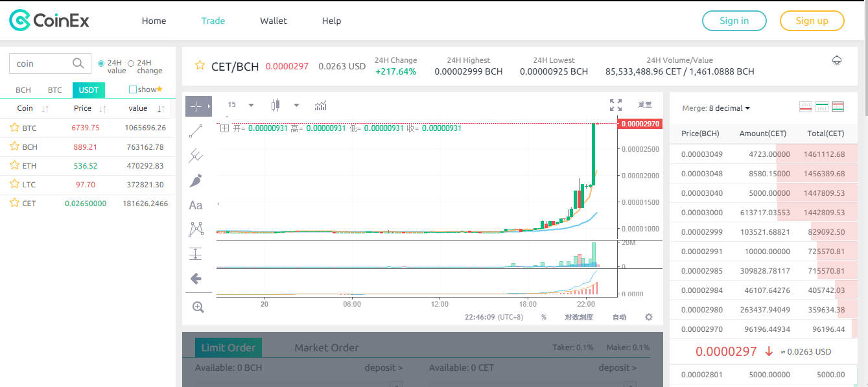Star the ETH coin row
Image resolution: width=868 pixels, height=387 pixels.
14,165
